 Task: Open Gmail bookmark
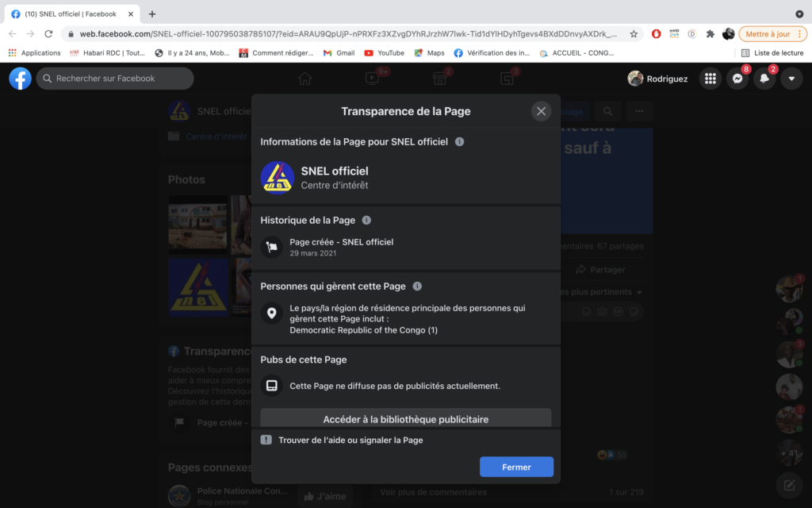(339, 53)
